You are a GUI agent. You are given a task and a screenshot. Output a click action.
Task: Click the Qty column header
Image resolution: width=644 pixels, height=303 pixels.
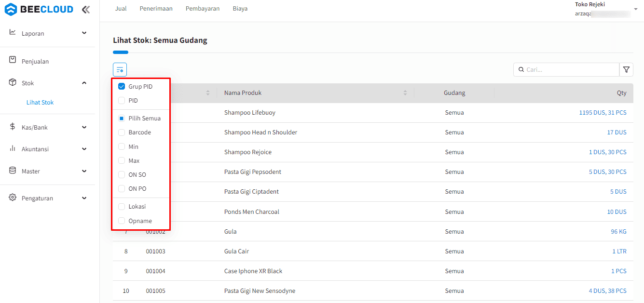tap(621, 93)
